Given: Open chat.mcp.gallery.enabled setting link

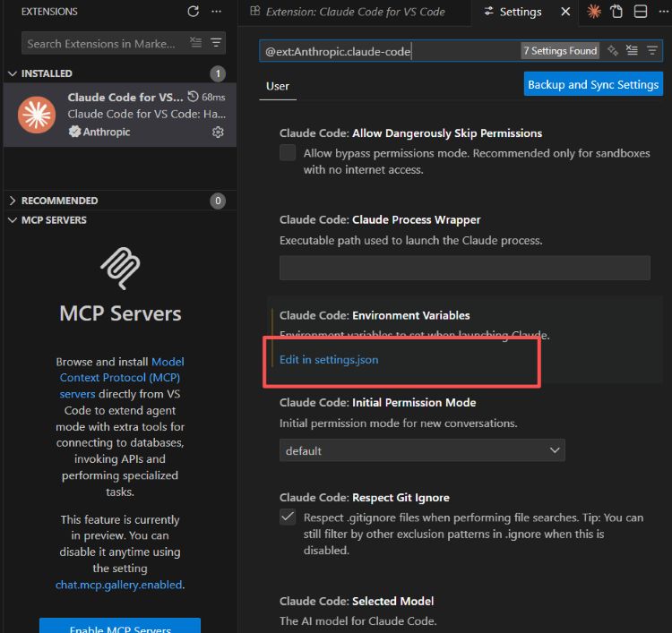Looking at the screenshot, I should pyautogui.click(x=118, y=585).
